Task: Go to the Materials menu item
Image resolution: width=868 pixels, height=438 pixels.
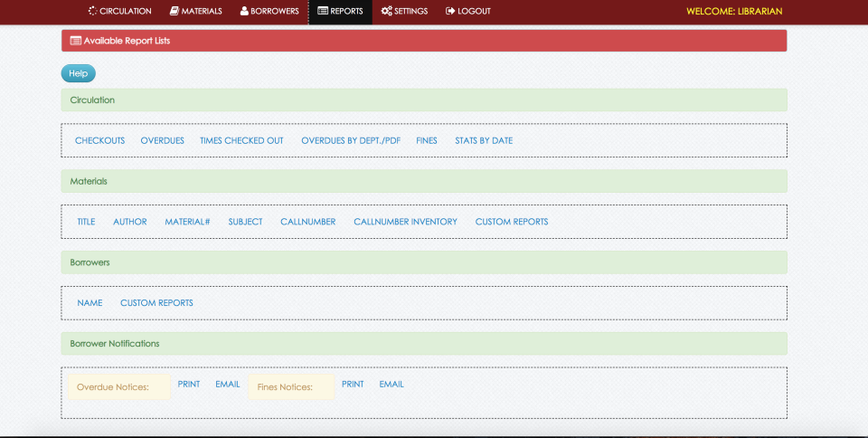Action: point(196,11)
